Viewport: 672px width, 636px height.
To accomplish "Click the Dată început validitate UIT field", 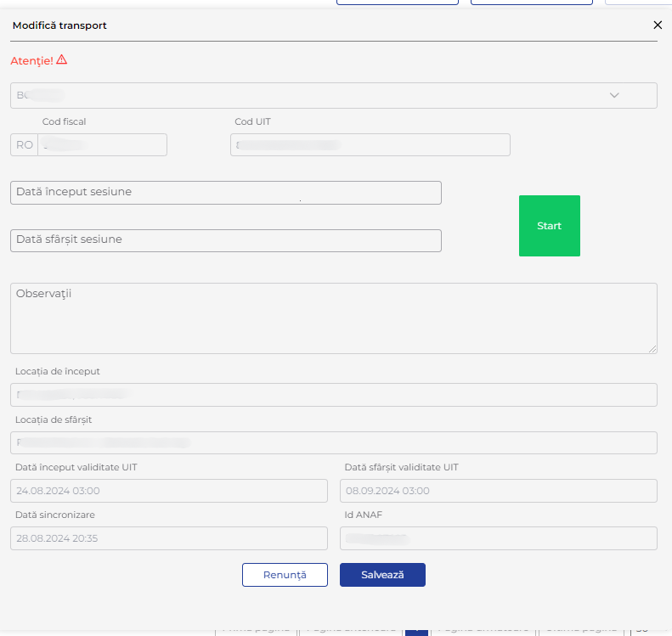I will pos(168,491).
